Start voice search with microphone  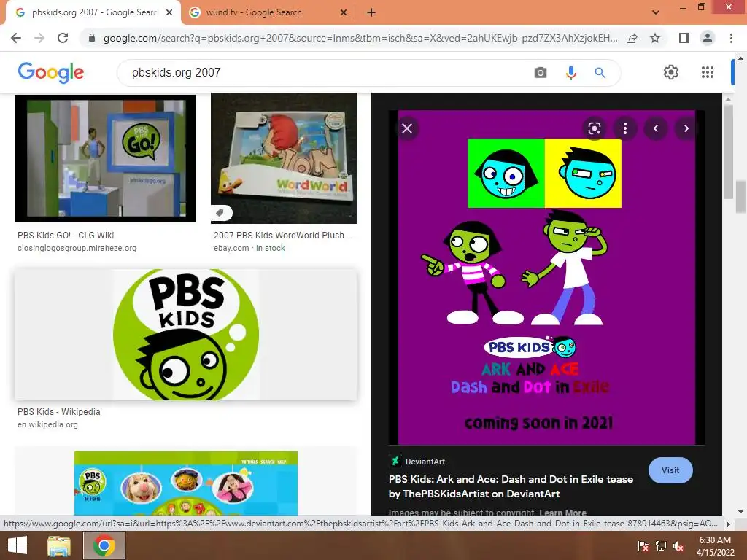[570, 73]
